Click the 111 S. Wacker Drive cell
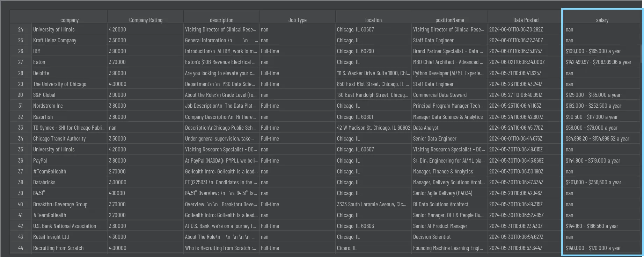The width and height of the screenshot is (644, 257). pyautogui.click(x=373, y=73)
